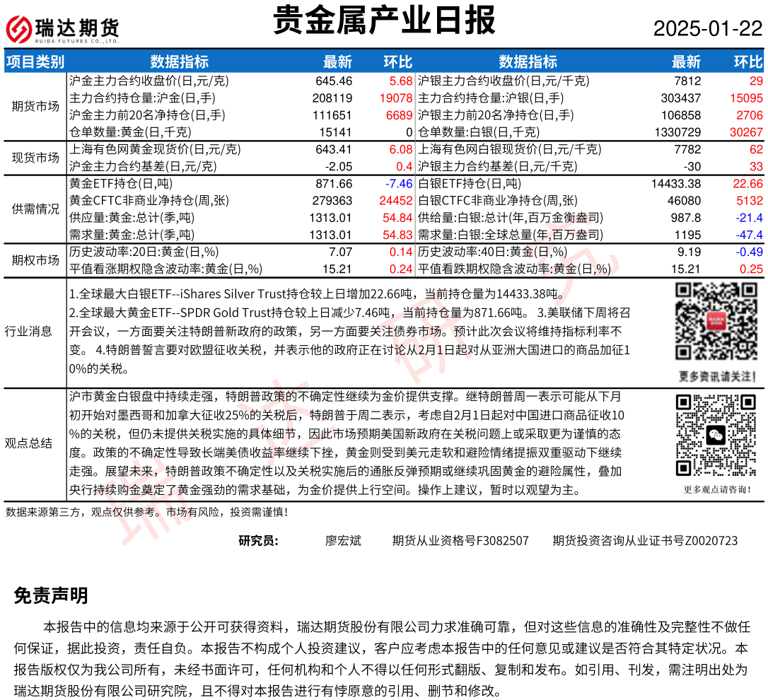Select the 供需情况 category cell
Screen dimensions: 768x700
tap(35, 209)
